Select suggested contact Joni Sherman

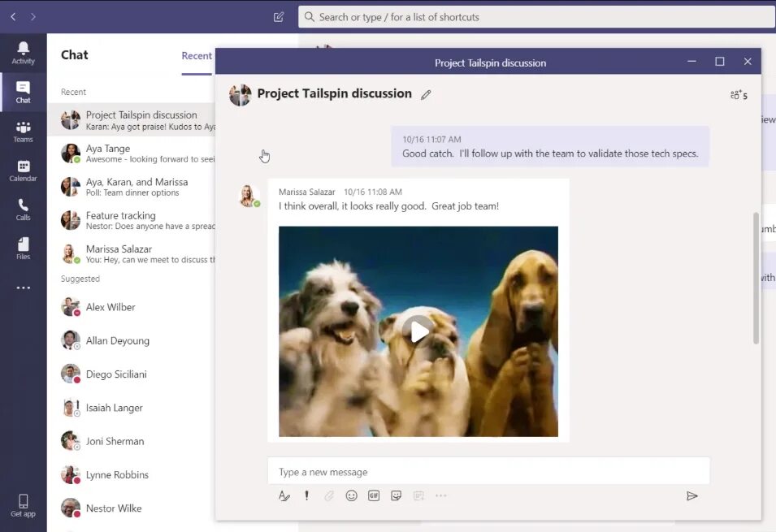[x=131, y=441]
